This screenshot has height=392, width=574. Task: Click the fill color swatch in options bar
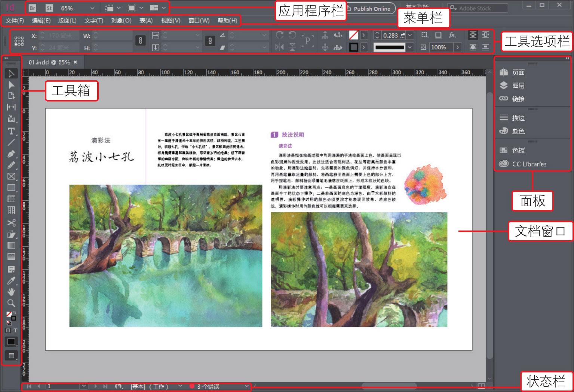coord(353,35)
